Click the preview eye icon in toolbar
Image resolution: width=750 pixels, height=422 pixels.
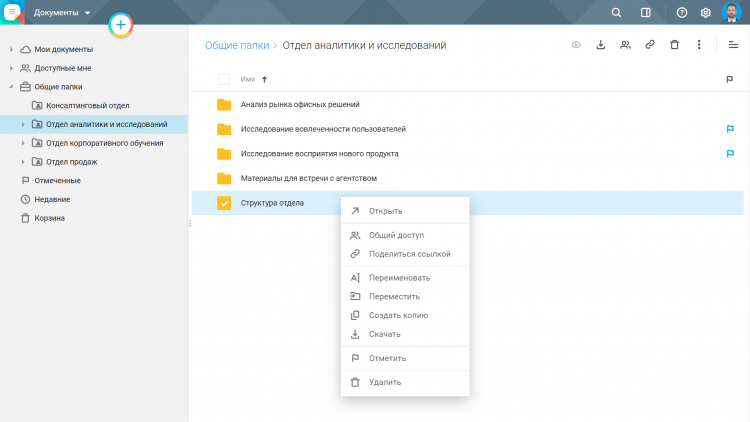point(576,45)
